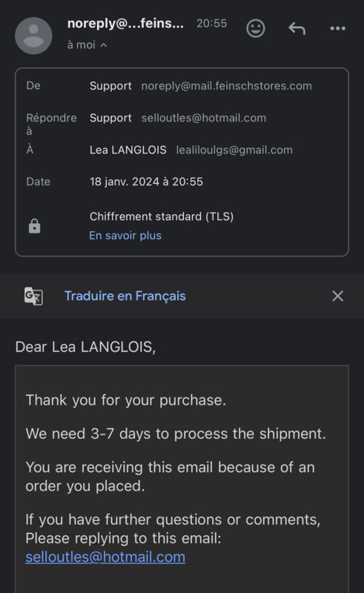Screen dimensions: 364x593
Task: Collapse details with chevron beside à moi
Action: click(104, 45)
